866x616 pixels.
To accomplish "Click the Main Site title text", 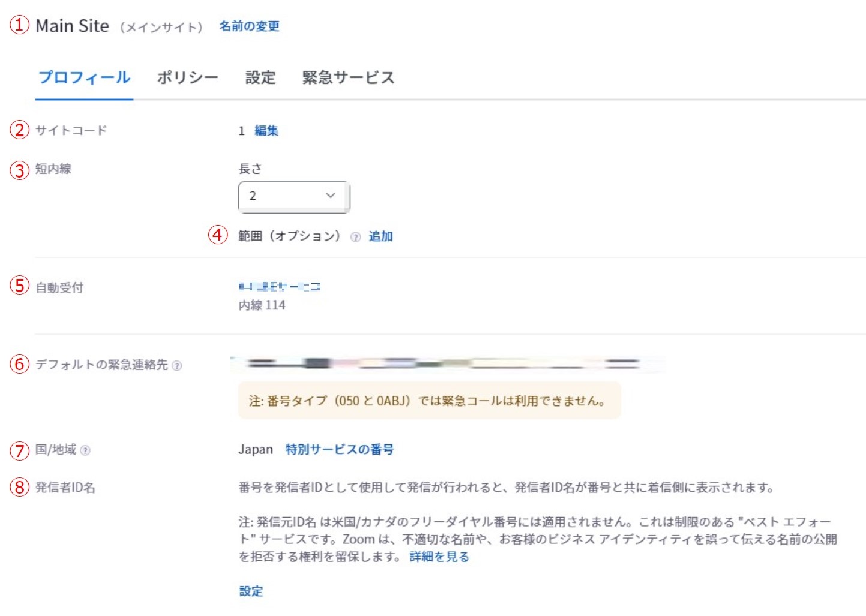I will tap(73, 26).
